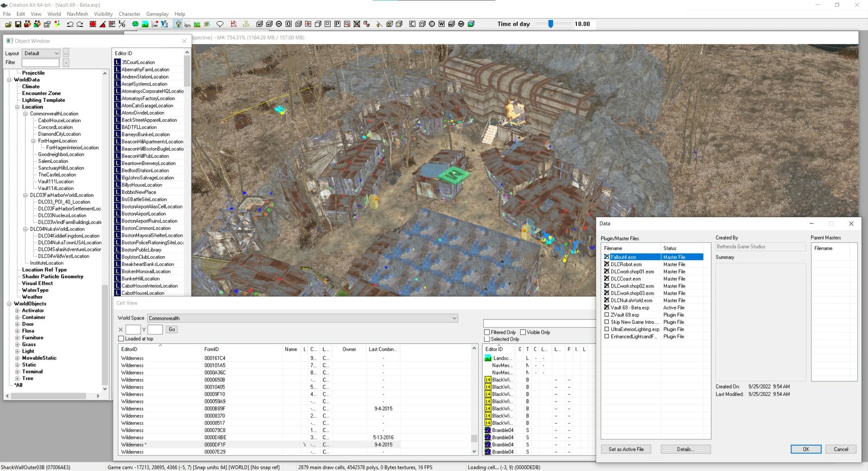868x471 pixels.
Task: Click Cancel in the Data dialog
Action: point(841,449)
